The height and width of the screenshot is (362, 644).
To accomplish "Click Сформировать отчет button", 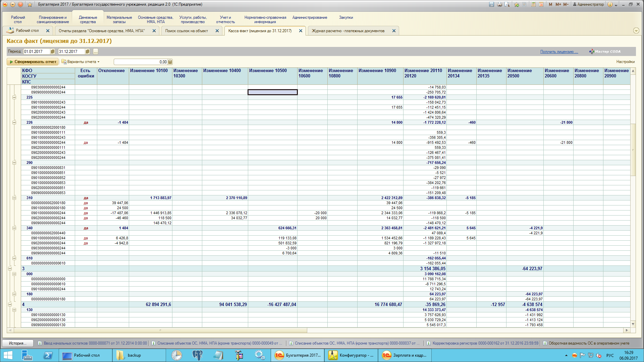I will pos(33,62).
